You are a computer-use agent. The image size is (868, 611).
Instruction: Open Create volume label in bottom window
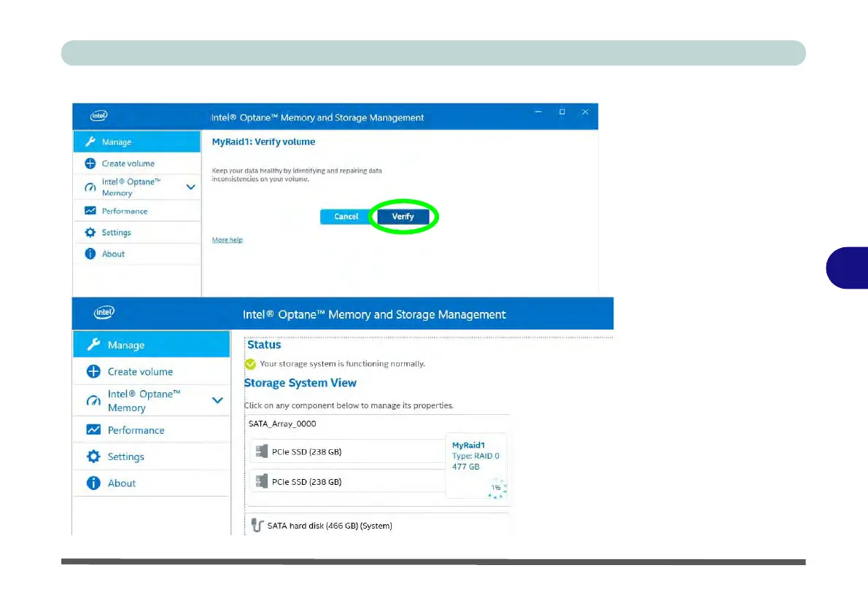click(140, 371)
